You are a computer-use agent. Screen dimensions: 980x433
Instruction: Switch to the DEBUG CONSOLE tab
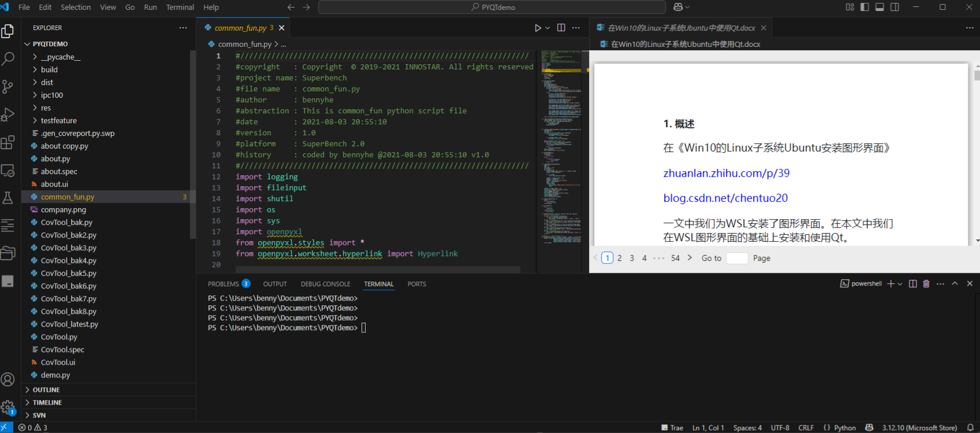[325, 284]
